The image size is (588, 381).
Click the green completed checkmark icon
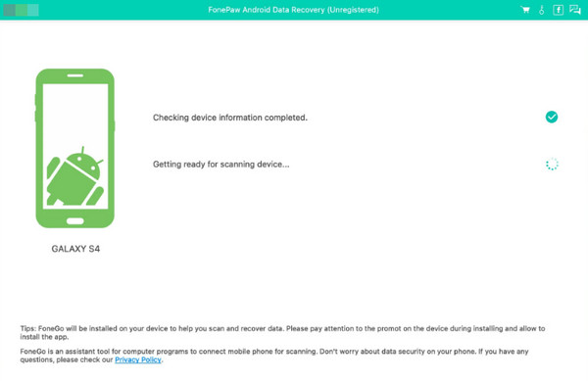tap(551, 117)
